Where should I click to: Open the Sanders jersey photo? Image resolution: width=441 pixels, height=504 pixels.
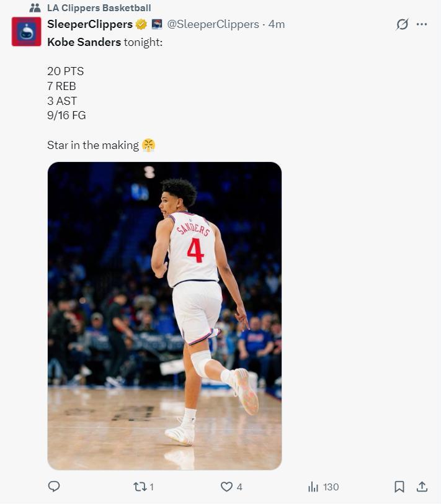pos(164,315)
